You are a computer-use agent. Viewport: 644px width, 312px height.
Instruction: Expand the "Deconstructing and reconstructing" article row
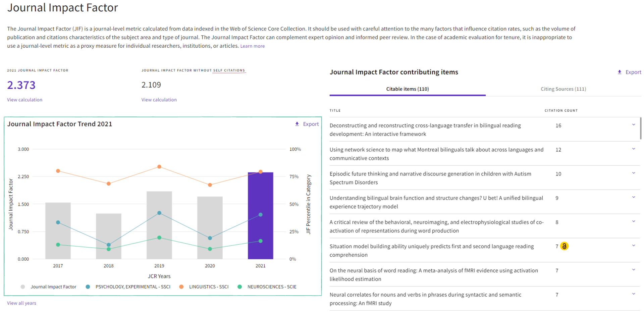(x=634, y=125)
